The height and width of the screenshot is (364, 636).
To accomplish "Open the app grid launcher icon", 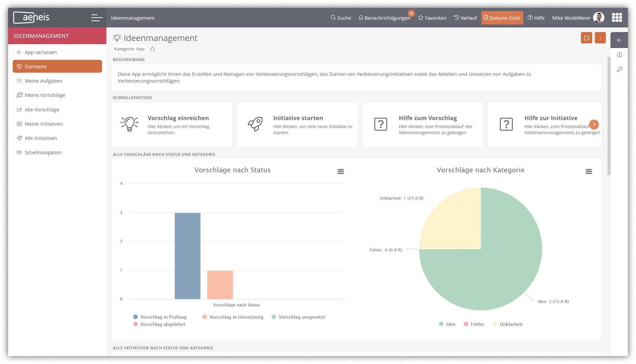I will (x=616, y=18).
